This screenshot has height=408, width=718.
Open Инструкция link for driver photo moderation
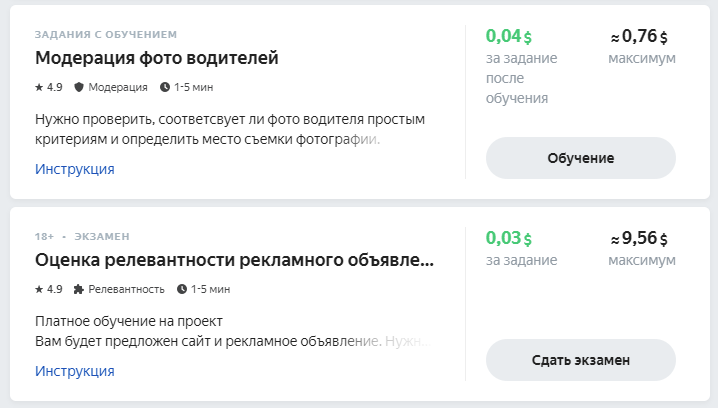pyautogui.click(x=75, y=169)
